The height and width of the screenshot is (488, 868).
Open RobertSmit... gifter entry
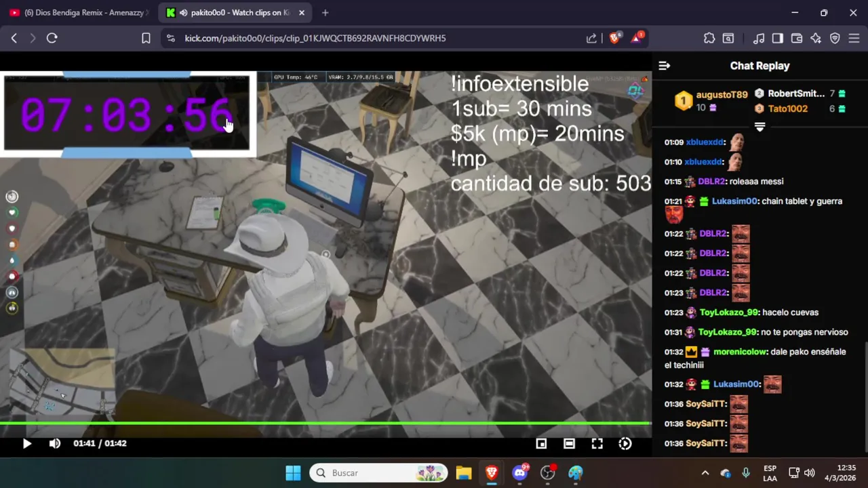800,94
